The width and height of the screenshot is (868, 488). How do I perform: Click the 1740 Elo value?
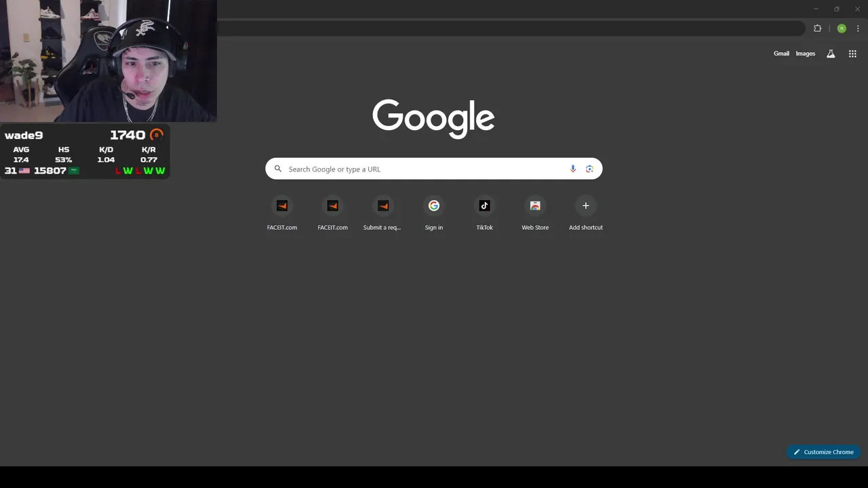[127, 135]
